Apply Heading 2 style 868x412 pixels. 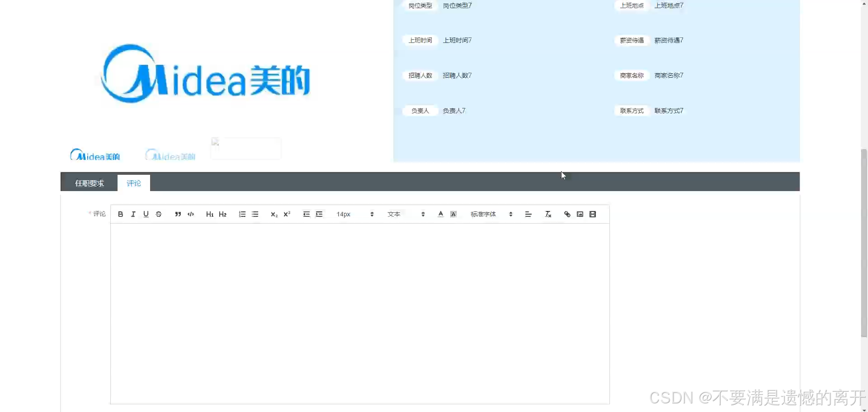tap(222, 214)
